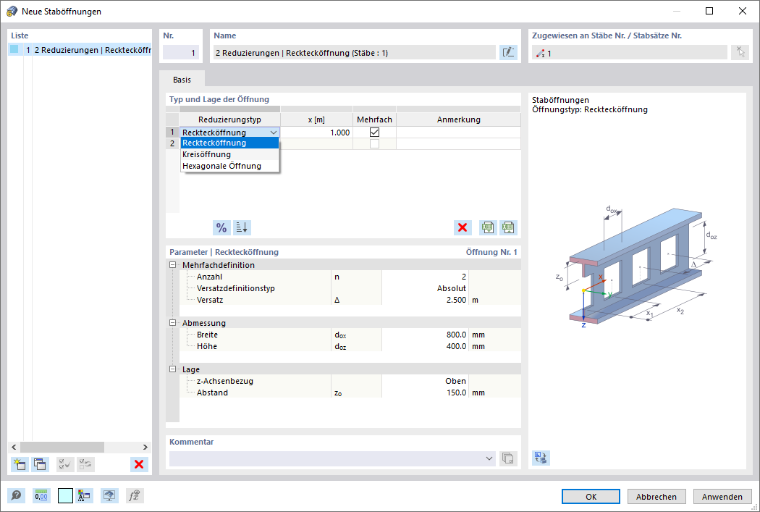Open the Kommentar dropdown
The image size is (760, 512).
click(x=489, y=458)
